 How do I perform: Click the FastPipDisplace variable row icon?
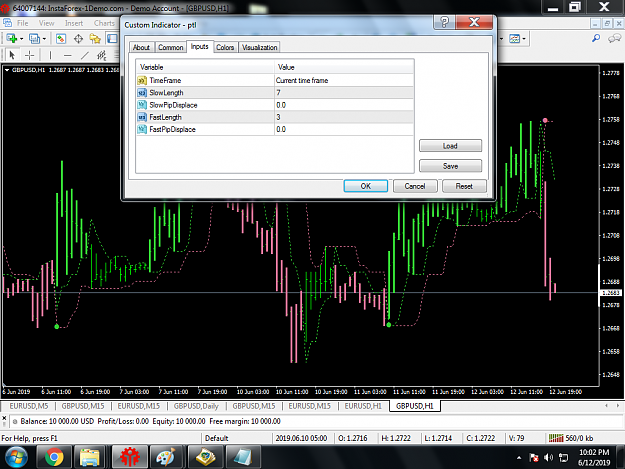[142, 130]
